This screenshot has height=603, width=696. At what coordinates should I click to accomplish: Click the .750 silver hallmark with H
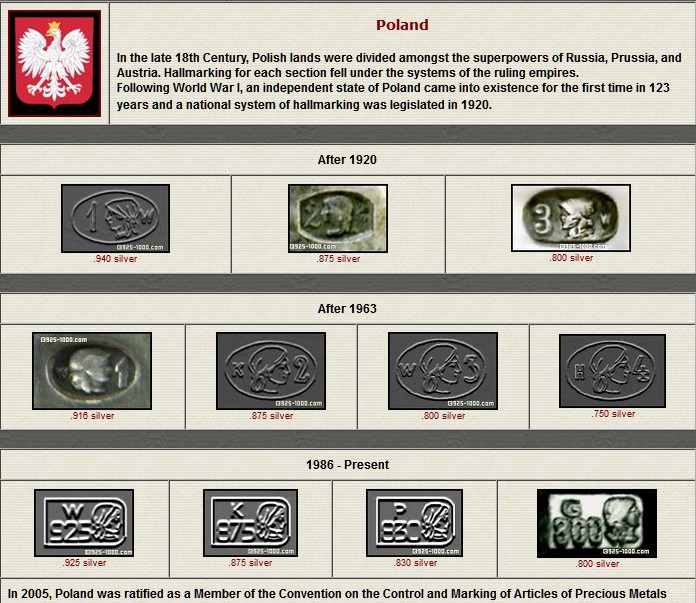(x=613, y=371)
